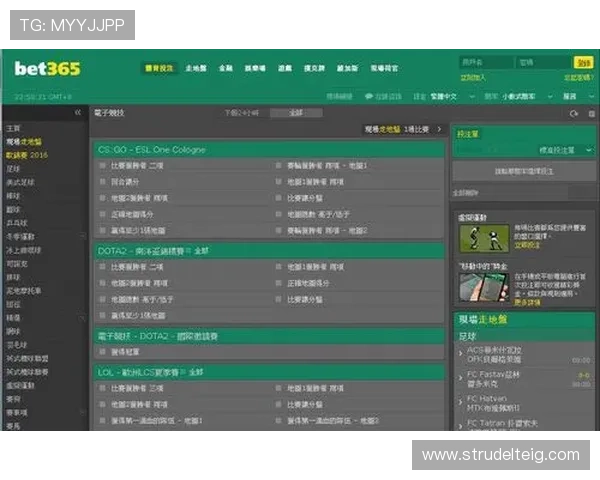Click the square icon beside first blood 地圖2 under LOL

point(279,420)
